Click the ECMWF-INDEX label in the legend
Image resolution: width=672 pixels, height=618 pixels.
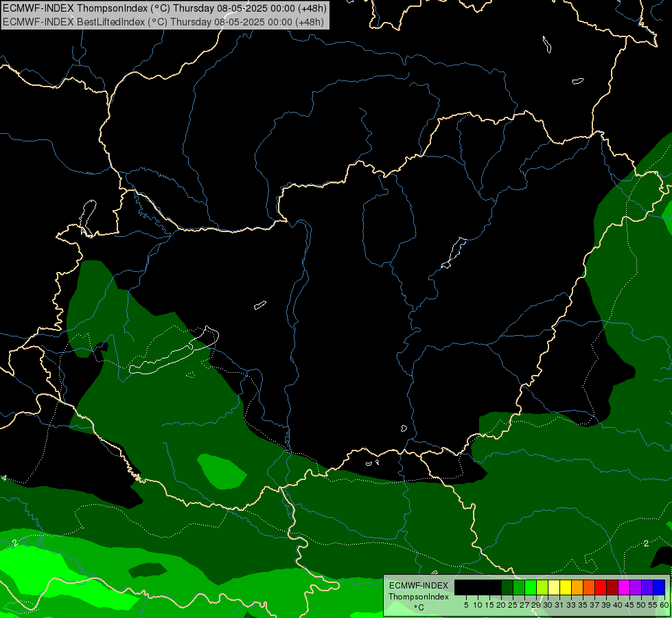tap(419, 586)
